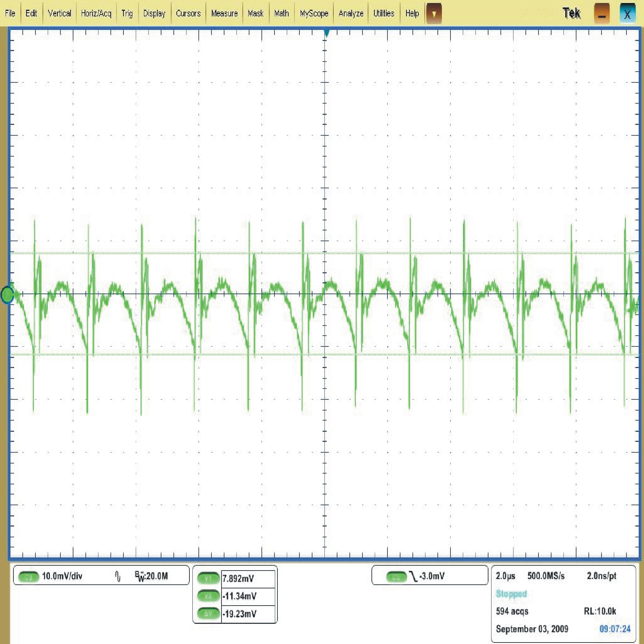Screen dimensions: 644x644
Task: Click the C3 trigger source badge
Action: click(396, 577)
